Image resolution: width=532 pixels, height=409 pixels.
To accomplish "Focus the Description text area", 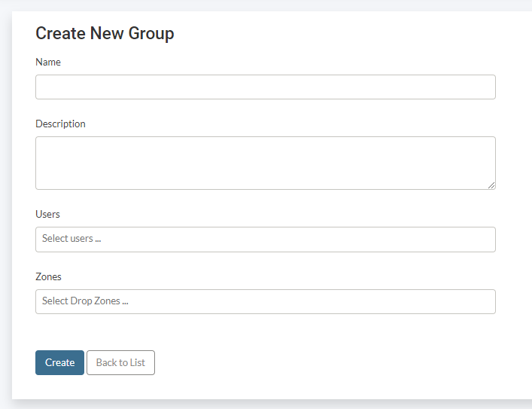I will pyautogui.click(x=265, y=163).
